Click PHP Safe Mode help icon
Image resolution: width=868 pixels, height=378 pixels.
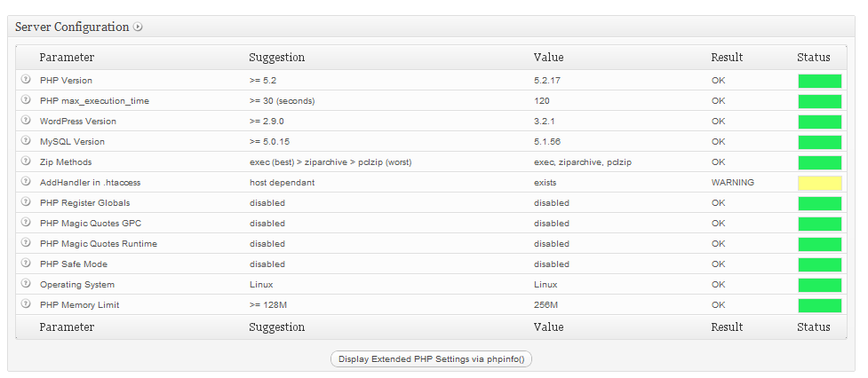26,263
